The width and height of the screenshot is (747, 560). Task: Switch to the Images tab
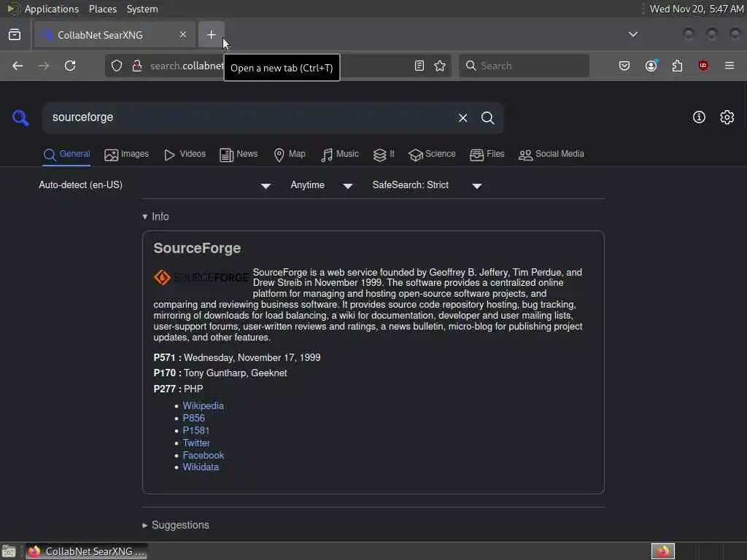click(x=127, y=155)
